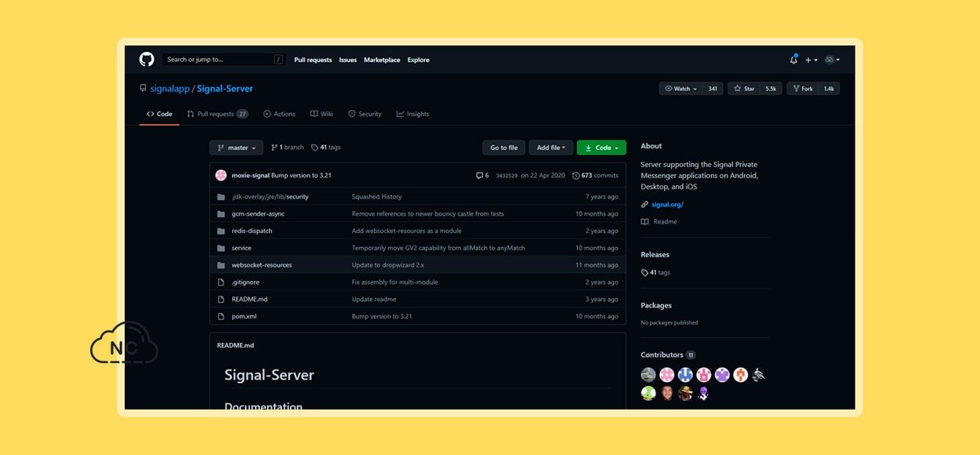The image size is (980, 455).
Task: Open the 1 branch link
Action: tap(287, 147)
